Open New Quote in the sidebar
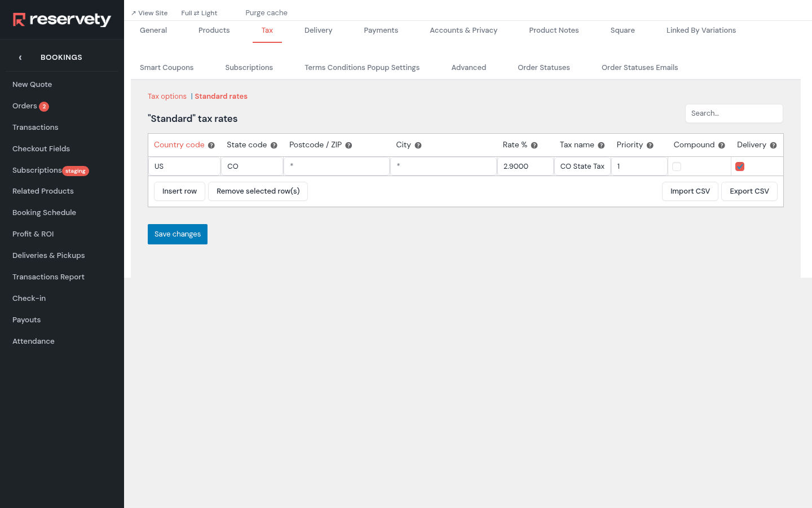812x508 pixels. 32,85
